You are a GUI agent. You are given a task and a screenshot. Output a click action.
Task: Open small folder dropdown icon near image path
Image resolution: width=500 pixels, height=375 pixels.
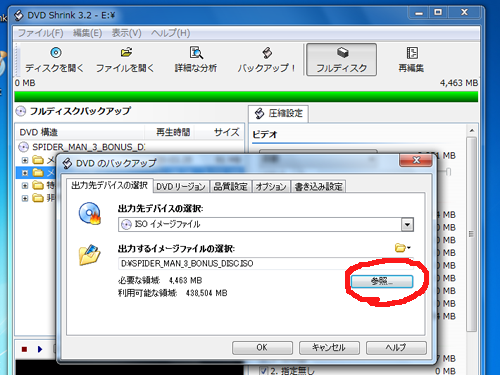coord(402,248)
